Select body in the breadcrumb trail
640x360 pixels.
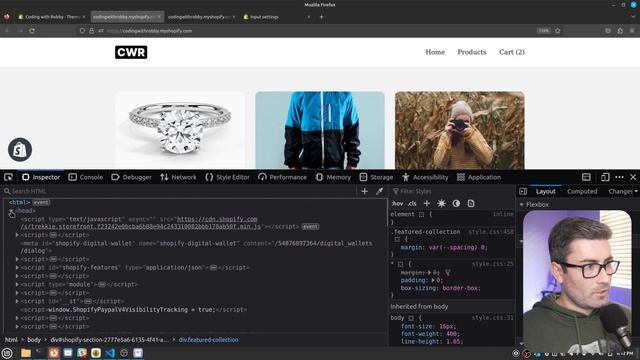tap(34, 340)
